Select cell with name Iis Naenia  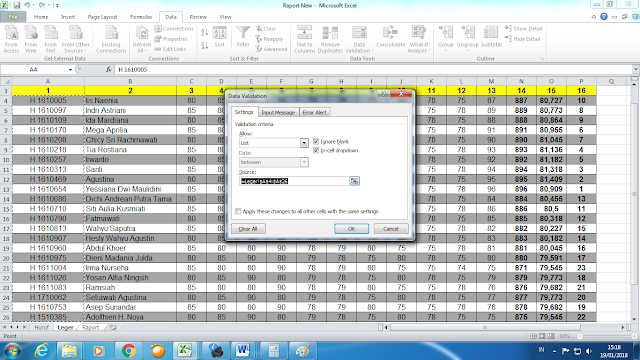[130, 100]
